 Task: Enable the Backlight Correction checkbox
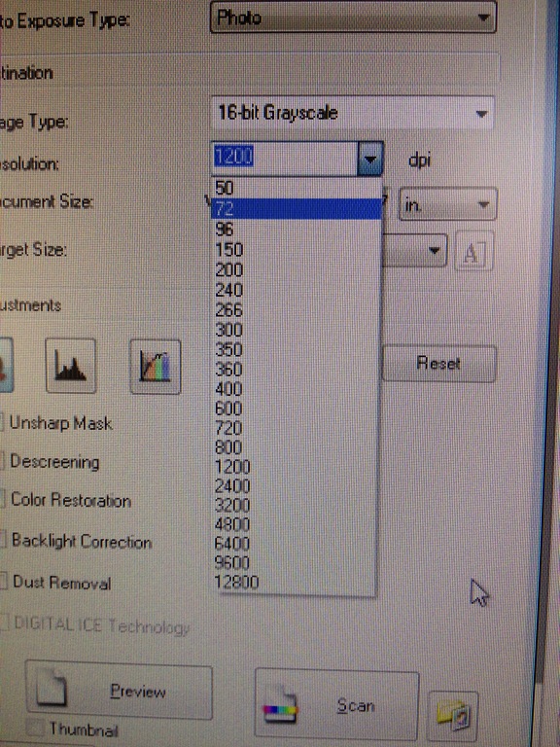point(2,540)
